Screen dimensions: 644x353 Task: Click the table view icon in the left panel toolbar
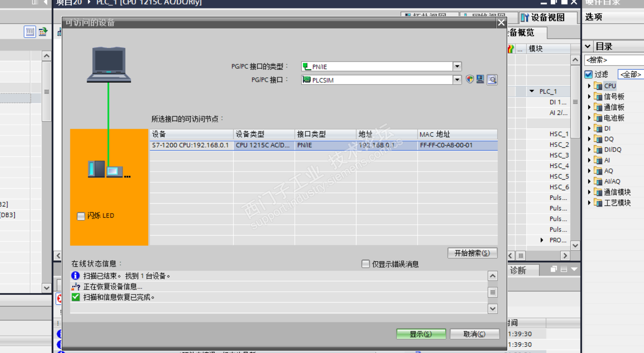point(30,32)
